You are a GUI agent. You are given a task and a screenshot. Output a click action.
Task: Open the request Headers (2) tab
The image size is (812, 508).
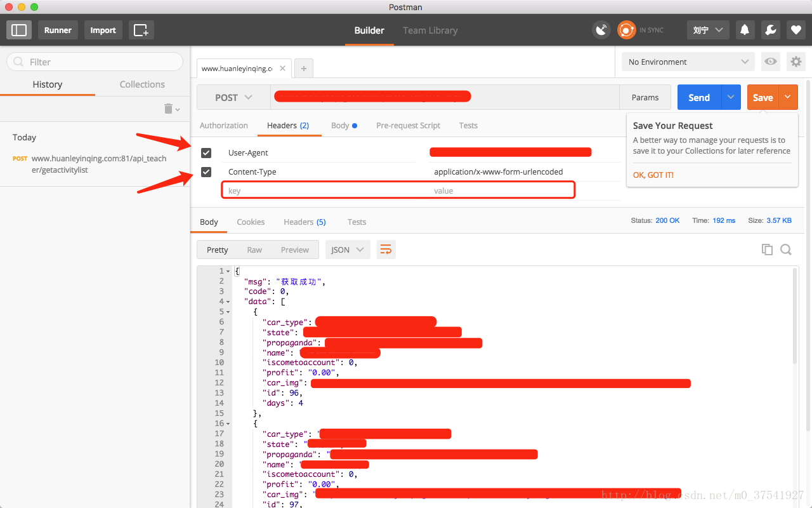click(x=288, y=125)
